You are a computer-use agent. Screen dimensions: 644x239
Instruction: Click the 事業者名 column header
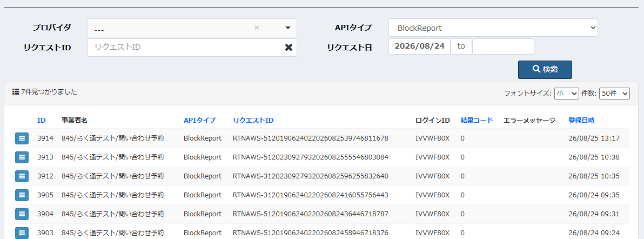(x=75, y=121)
